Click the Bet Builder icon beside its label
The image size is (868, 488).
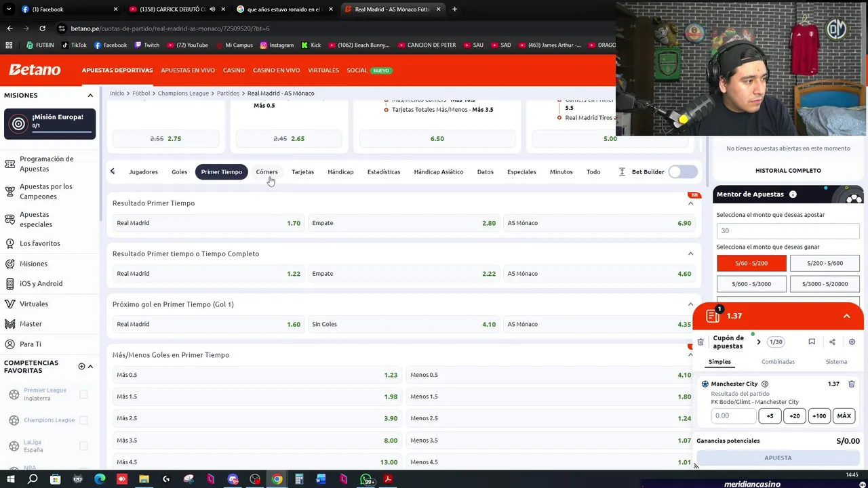[622, 171]
